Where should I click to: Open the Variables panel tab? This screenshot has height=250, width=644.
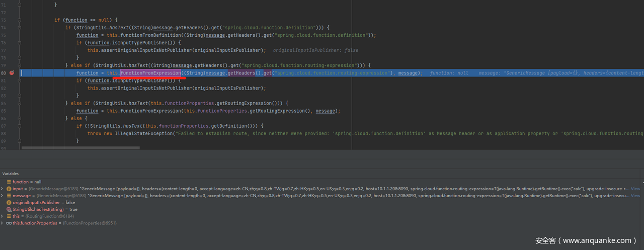click(x=11, y=173)
